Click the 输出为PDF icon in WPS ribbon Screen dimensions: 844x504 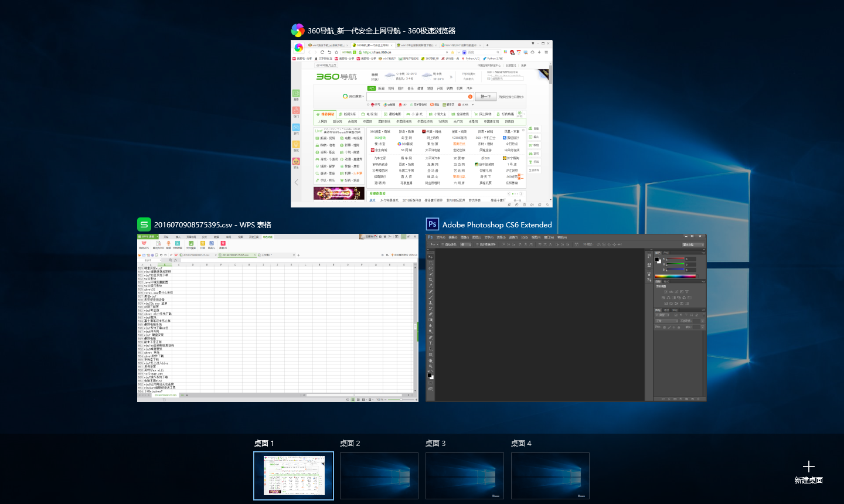coord(158,244)
